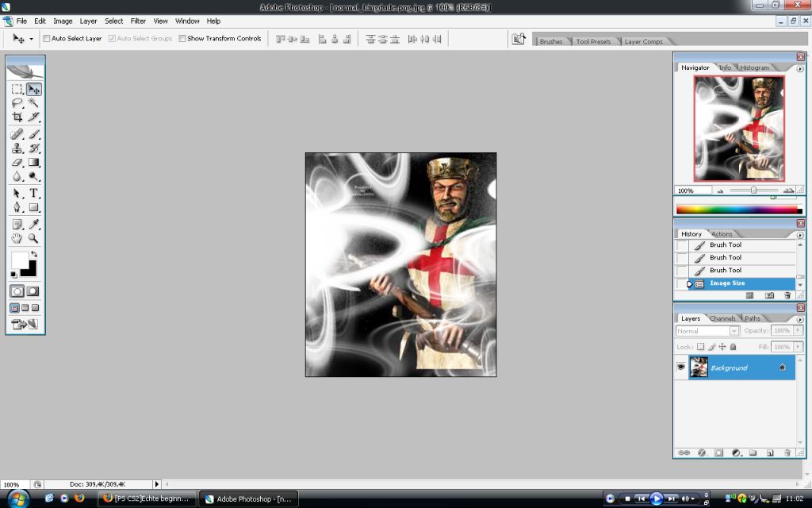The image size is (812, 508).
Task: Click the background color swatch
Action: pyautogui.click(x=31, y=271)
